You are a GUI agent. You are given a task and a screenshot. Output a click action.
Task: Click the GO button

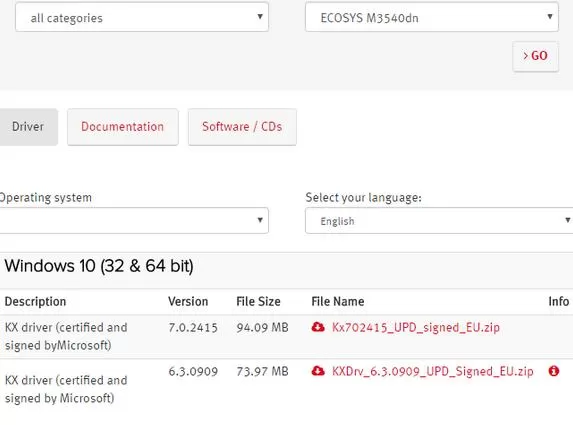pyautogui.click(x=535, y=56)
